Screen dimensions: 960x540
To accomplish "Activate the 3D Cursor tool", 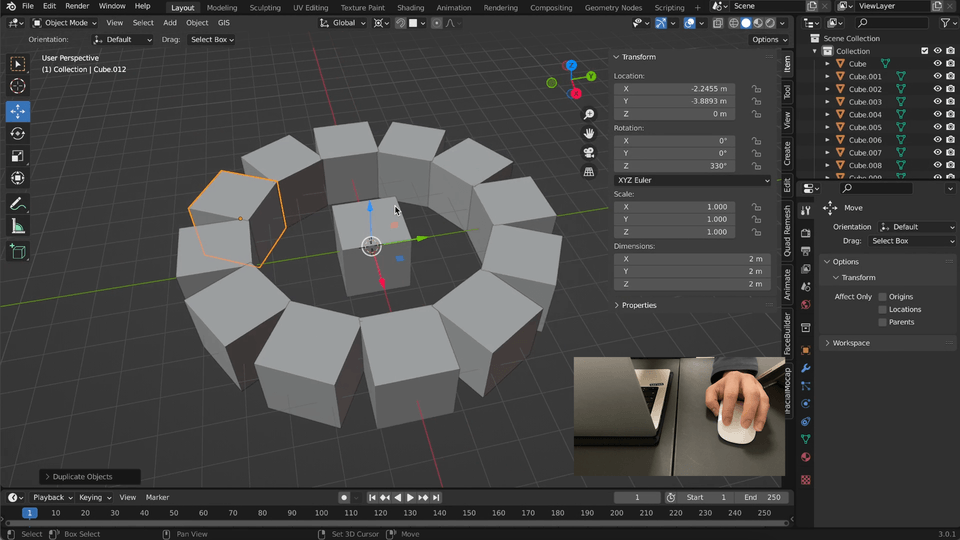I will click(18, 86).
